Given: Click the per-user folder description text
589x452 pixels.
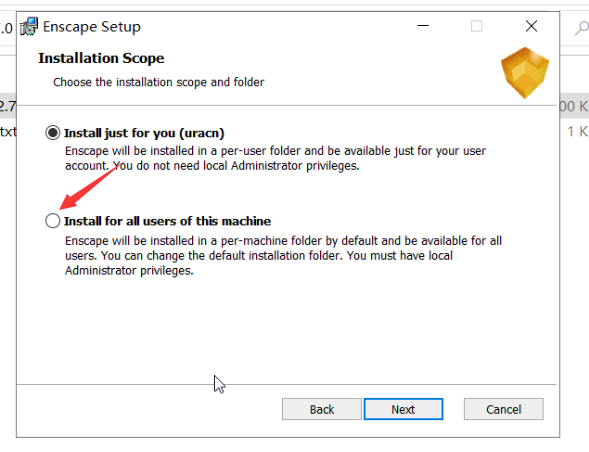Looking at the screenshot, I should 275,158.
